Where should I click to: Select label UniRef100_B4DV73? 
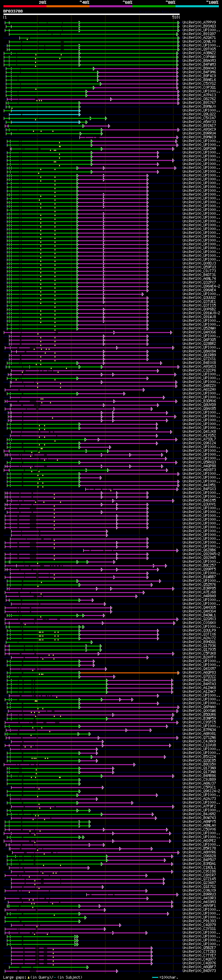click(199, 971)
